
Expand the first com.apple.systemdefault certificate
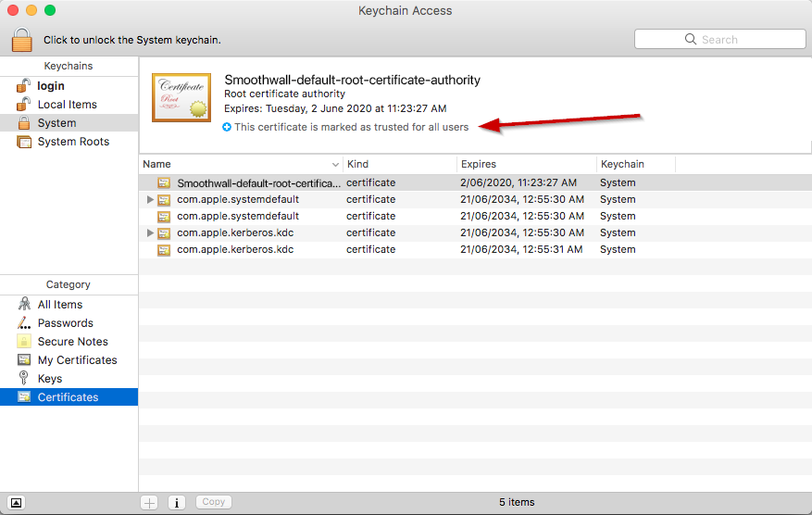(x=150, y=199)
